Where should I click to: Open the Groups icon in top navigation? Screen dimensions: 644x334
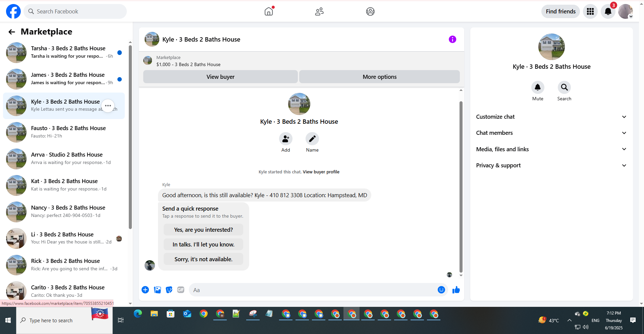point(370,11)
